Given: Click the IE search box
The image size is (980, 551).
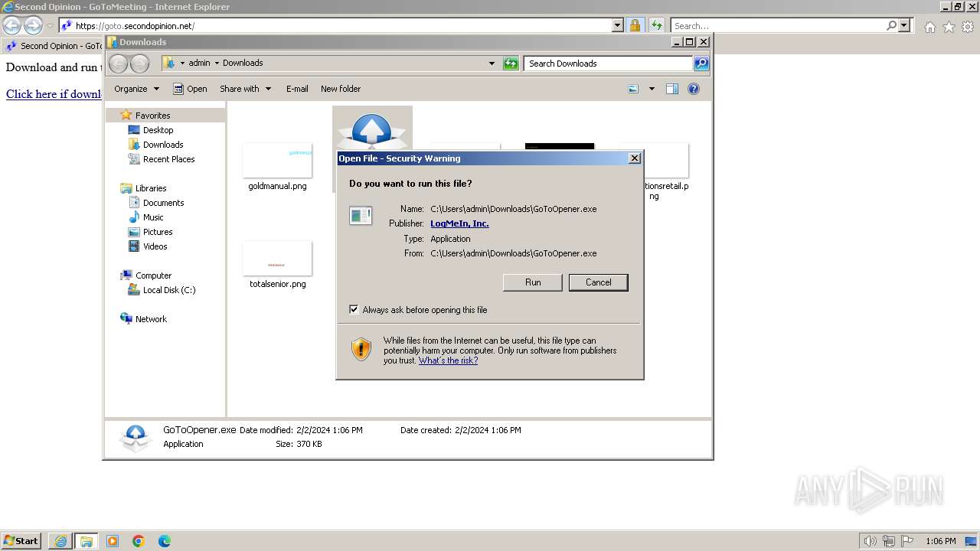Looking at the screenshot, I should point(779,25).
